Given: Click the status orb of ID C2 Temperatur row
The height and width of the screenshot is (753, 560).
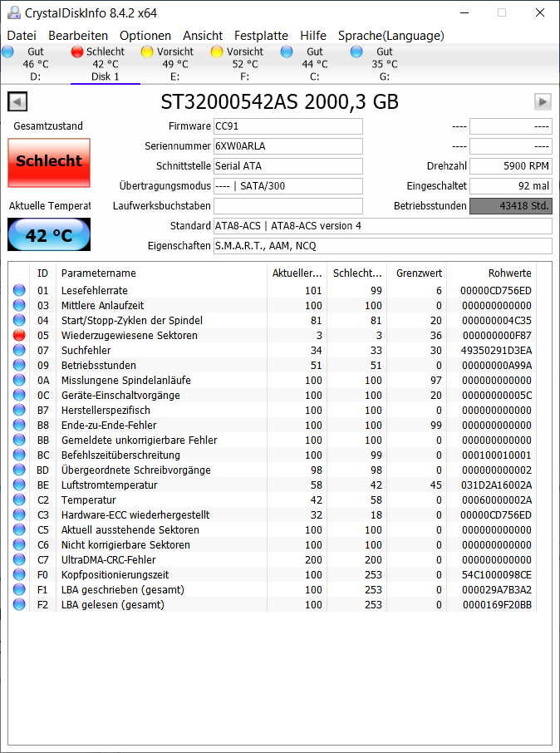Looking at the screenshot, I should (19, 500).
